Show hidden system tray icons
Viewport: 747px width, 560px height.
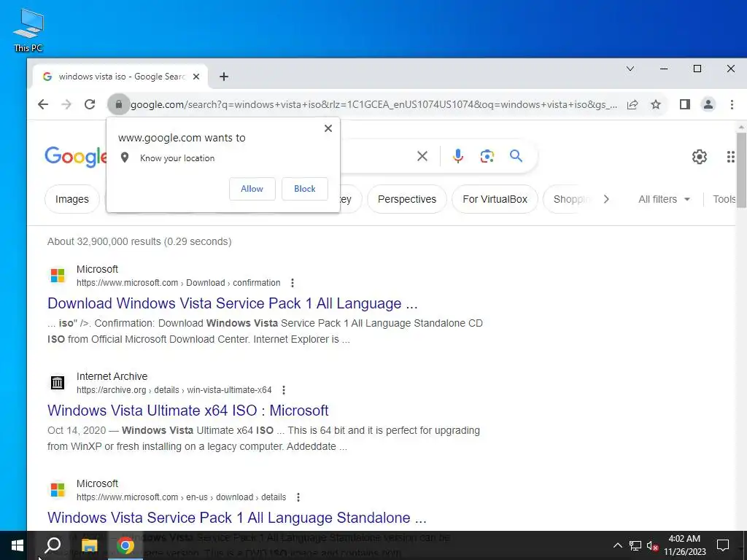click(x=617, y=545)
